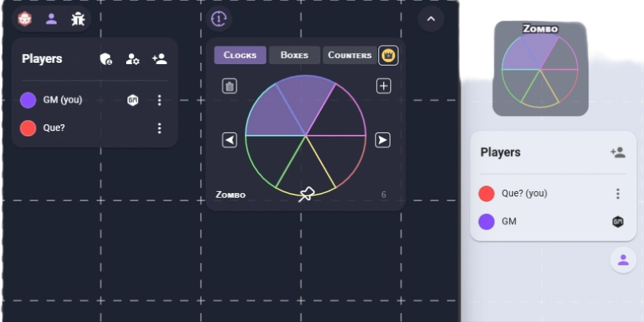Toggle the pin icon below the clock
The width and height of the screenshot is (644, 322).
306,194
